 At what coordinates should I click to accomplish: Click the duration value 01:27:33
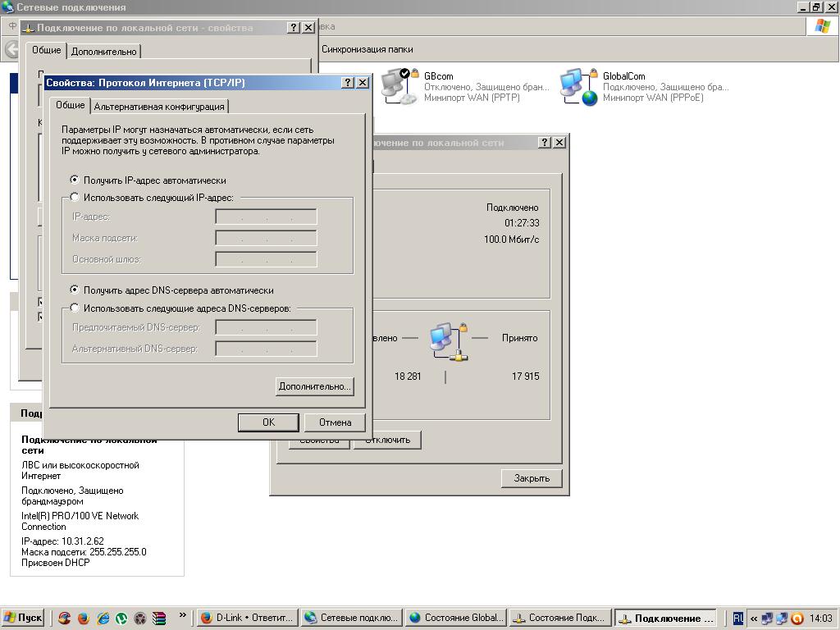pos(522,223)
